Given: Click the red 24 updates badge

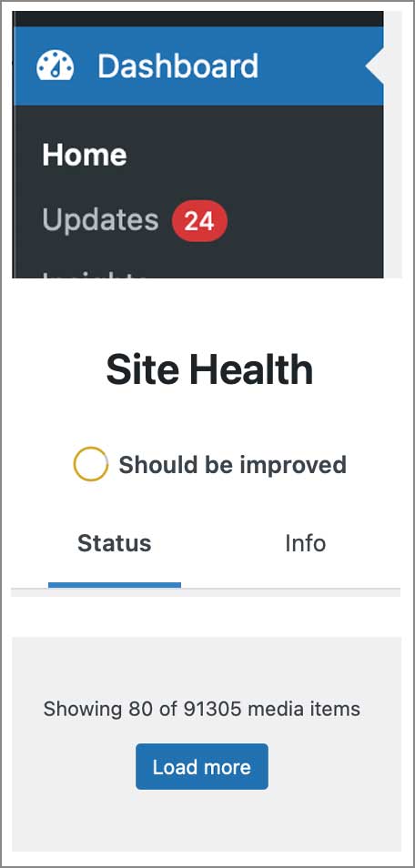Looking at the screenshot, I should point(199,221).
